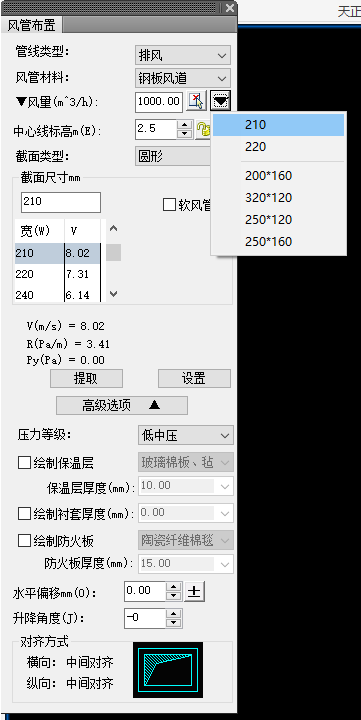Click the velocity cell 6.14
Image resolution: width=361 pixels, height=720 pixels.
(82, 294)
